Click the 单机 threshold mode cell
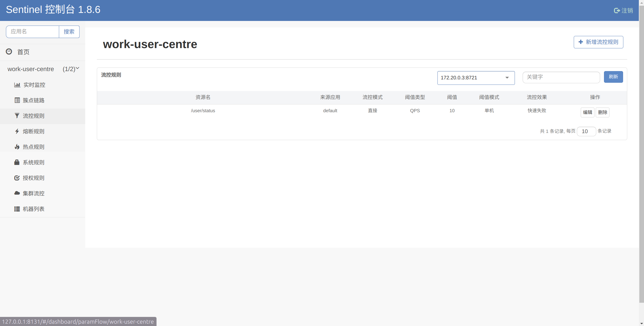644x326 pixels. (489, 111)
